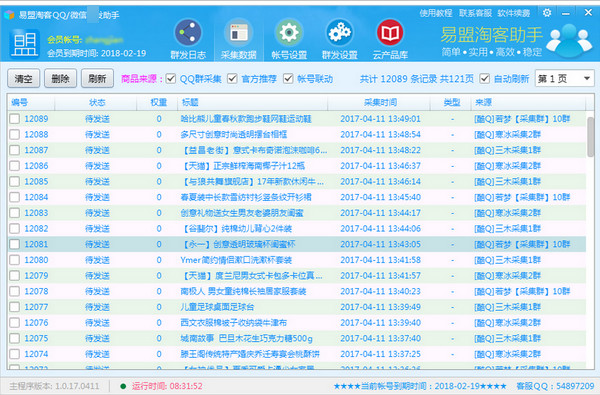Disable the 自动刷新 checkbox

(484, 79)
